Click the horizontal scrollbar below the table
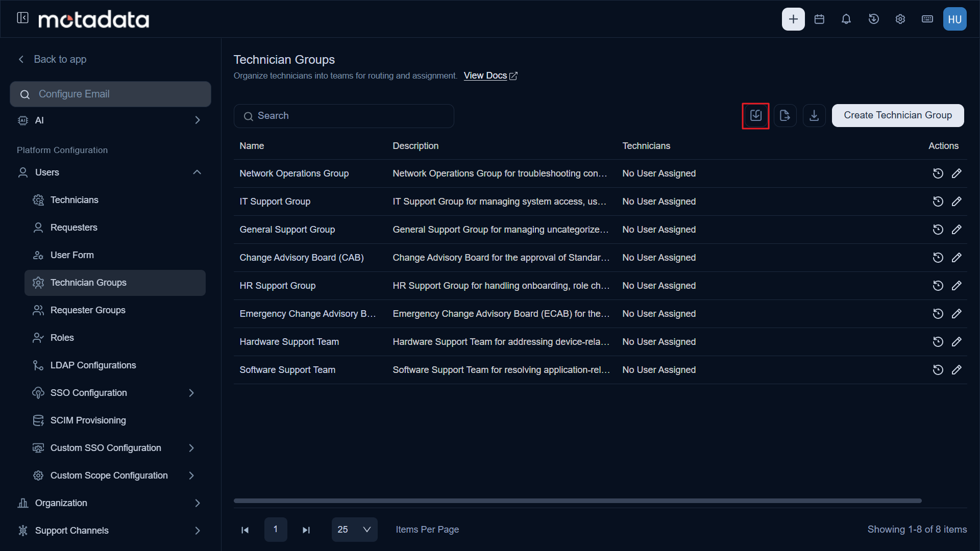Screen dimensions: 980x551 (x=577, y=501)
